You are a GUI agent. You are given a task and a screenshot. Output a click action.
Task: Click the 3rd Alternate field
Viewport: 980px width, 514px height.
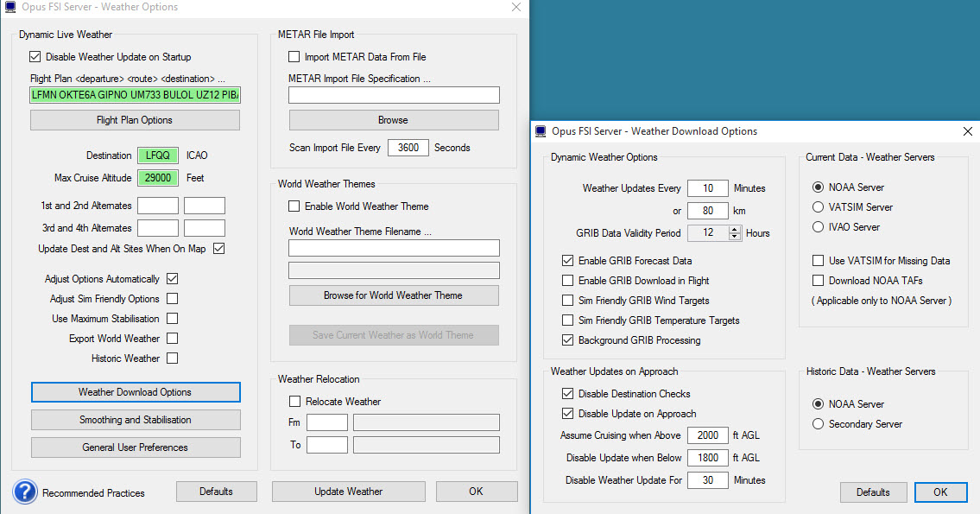click(158, 228)
